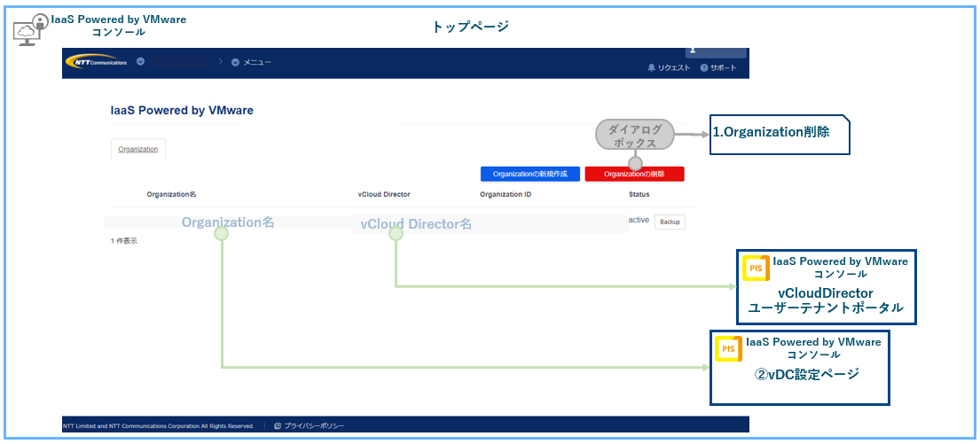Select the Organization tab
The height and width of the screenshot is (444, 980).
click(138, 149)
